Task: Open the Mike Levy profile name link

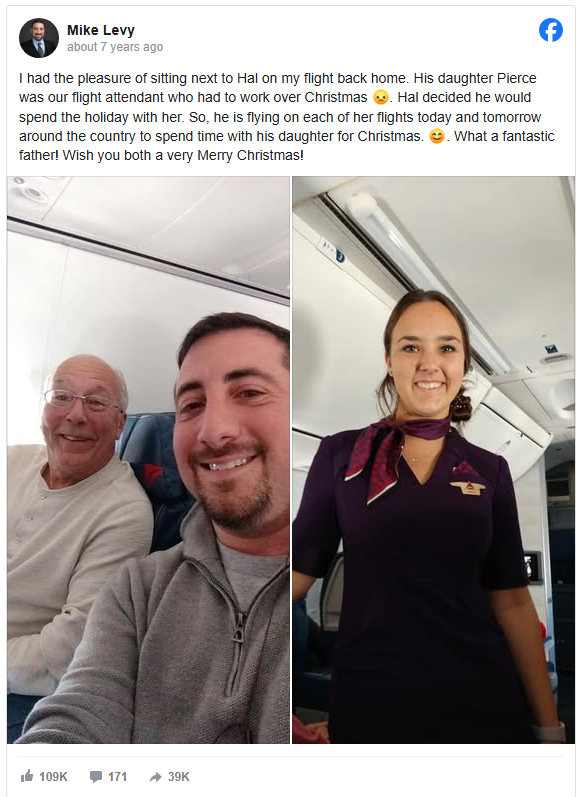Action: tap(101, 30)
